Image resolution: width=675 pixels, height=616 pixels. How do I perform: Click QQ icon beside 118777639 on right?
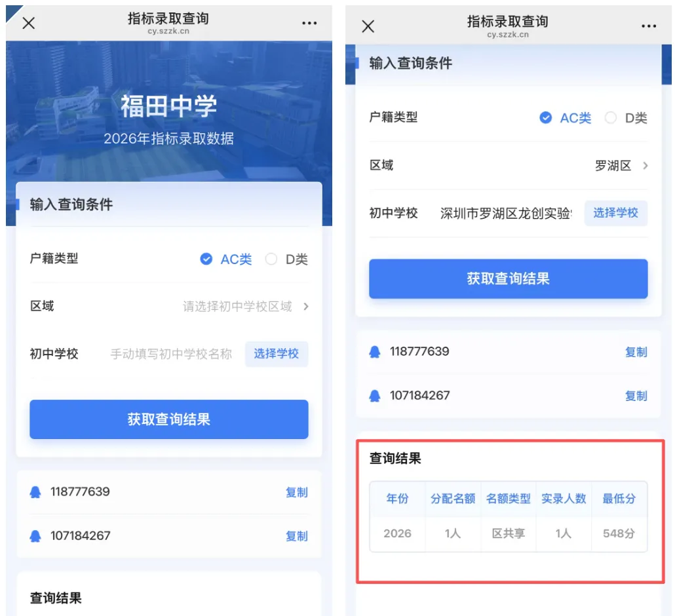pyautogui.click(x=375, y=352)
